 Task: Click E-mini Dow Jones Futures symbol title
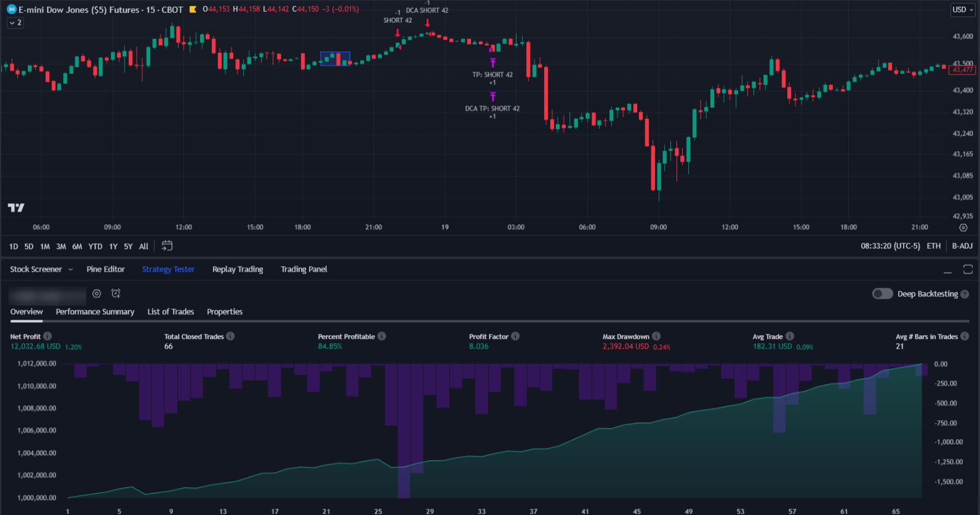101,10
